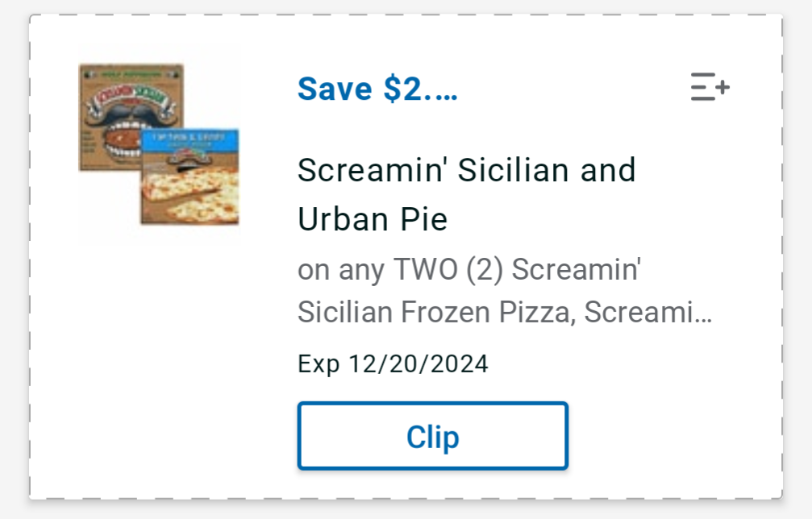Open the pizza product thumbnail
This screenshot has width=812, height=519.
(158, 145)
